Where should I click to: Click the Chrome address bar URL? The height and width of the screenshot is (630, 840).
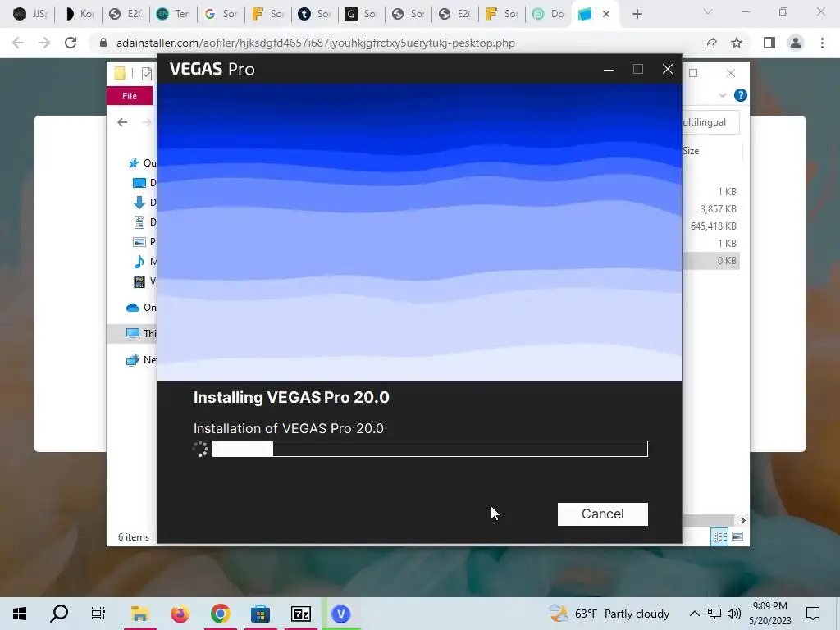(316, 43)
